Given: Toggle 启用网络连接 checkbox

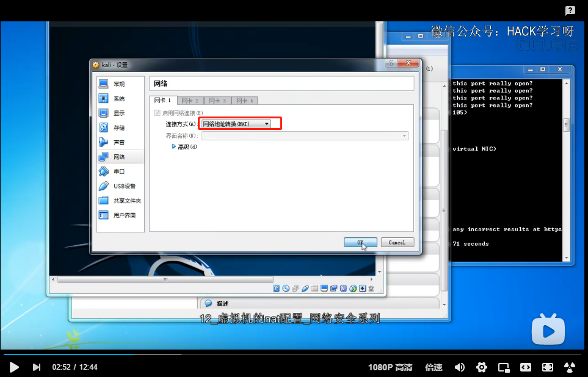Looking at the screenshot, I should coord(158,113).
